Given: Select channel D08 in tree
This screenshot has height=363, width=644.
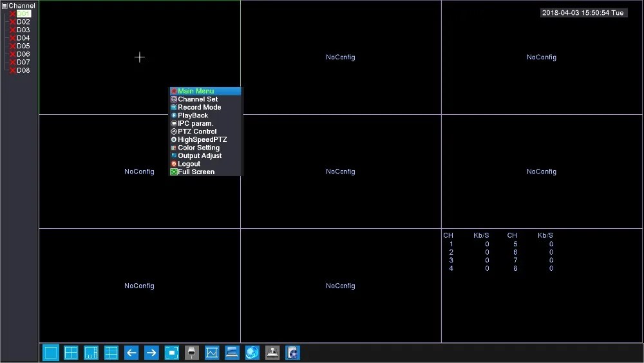Looking at the screenshot, I should (x=23, y=70).
